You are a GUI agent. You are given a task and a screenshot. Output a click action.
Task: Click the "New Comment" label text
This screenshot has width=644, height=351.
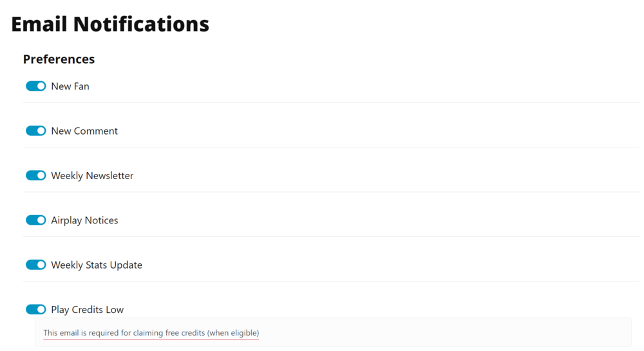click(x=84, y=131)
